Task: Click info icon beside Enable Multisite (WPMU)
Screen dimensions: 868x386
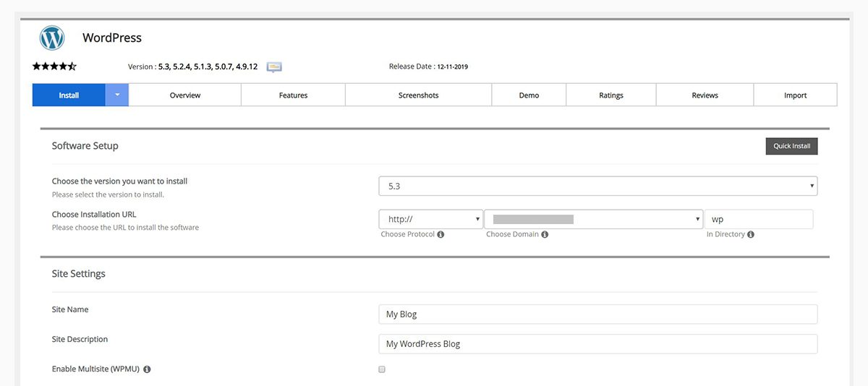Action: (x=147, y=369)
